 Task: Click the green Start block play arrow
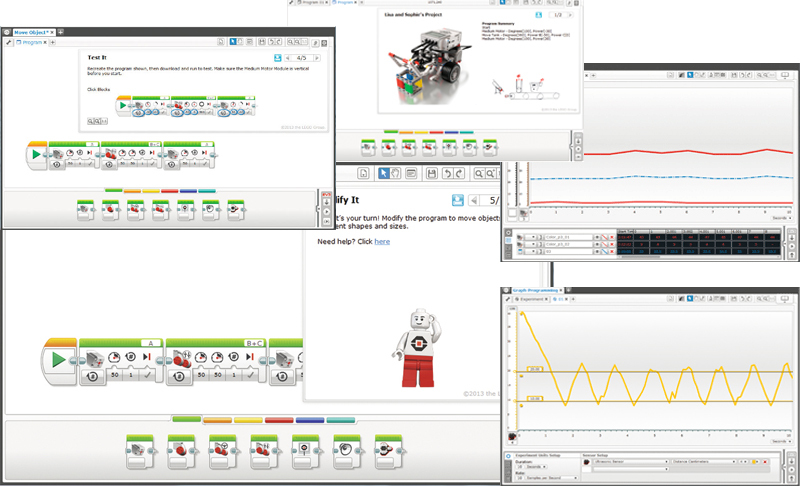58,360
